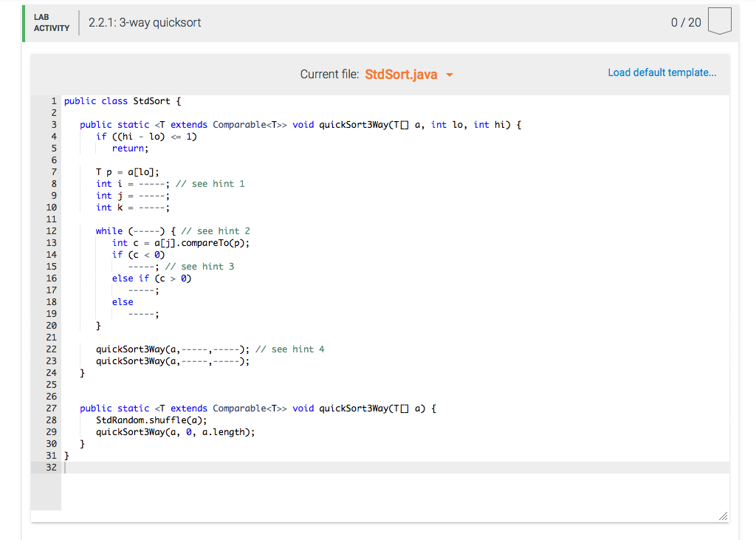Viewport: 756px width, 540px height.
Task: Click the completion pennant icon next to the score
Action: pos(719,21)
